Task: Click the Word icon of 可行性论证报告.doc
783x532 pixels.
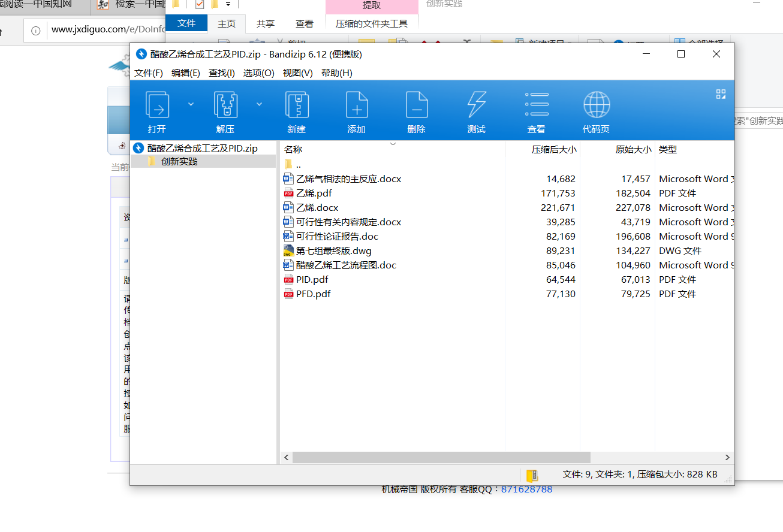Action: click(x=288, y=236)
